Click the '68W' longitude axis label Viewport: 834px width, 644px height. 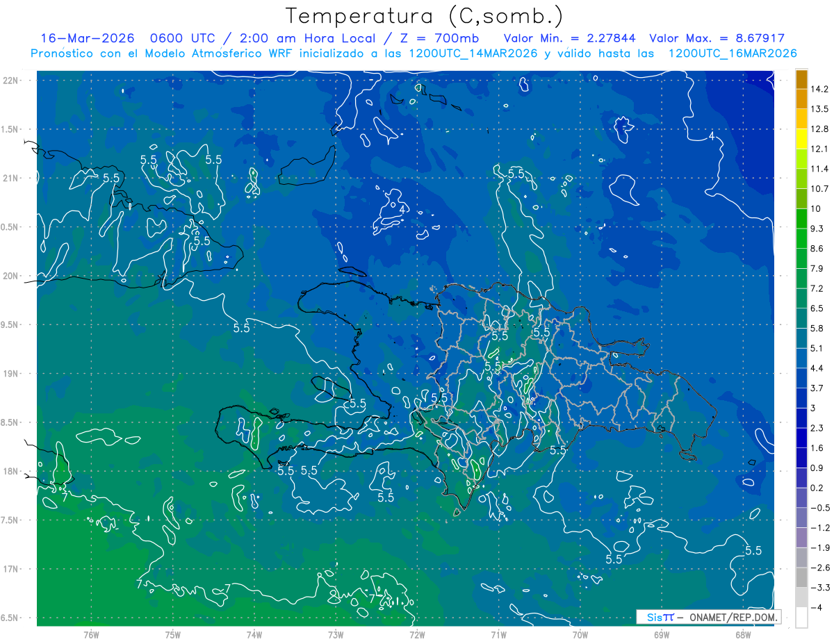tap(743, 635)
